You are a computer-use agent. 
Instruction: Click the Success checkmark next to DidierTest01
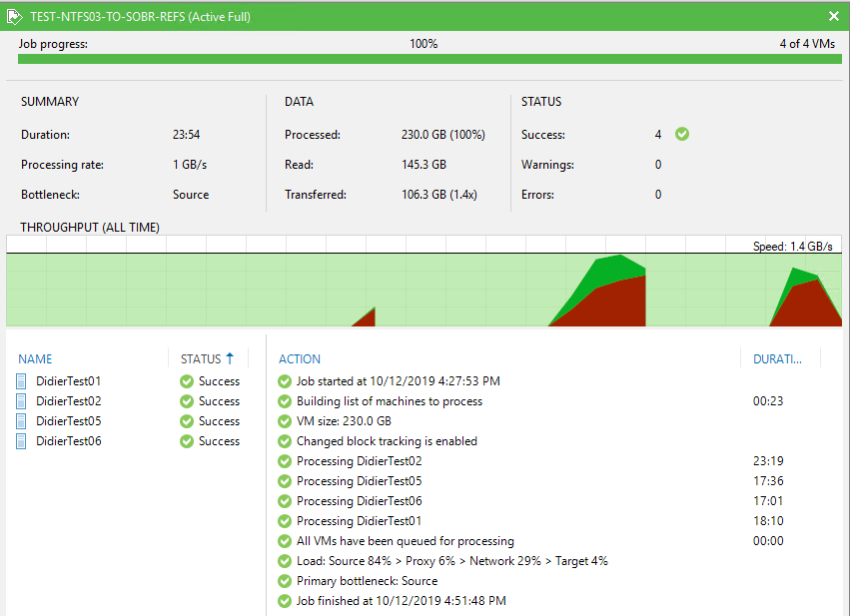pos(187,380)
